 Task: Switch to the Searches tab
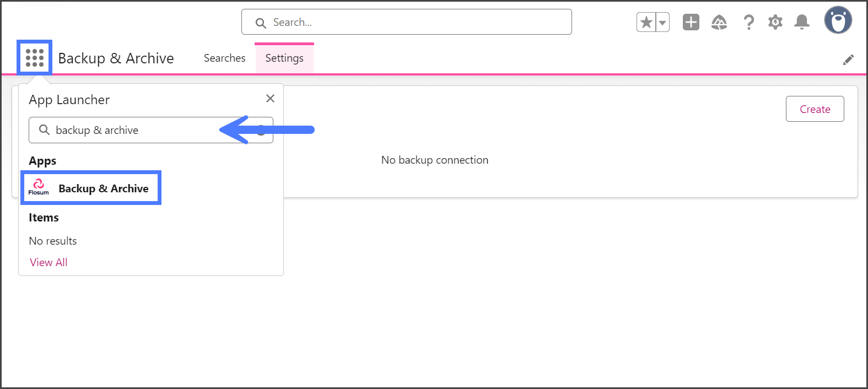click(x=224, y=58)
